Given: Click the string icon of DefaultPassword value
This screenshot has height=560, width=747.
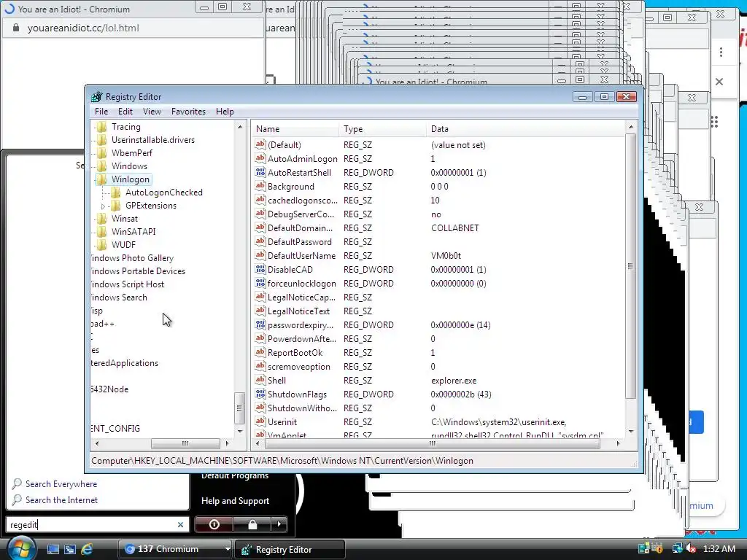Looking at the screenshot, I should (260, 241).
